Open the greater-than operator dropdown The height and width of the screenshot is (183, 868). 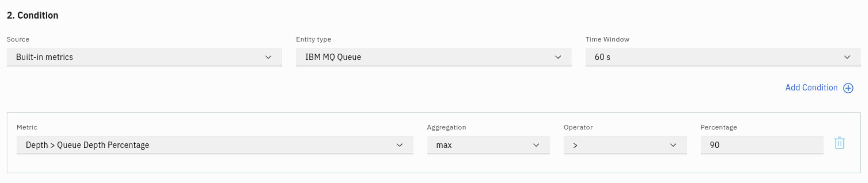click(x=625, y=145)
